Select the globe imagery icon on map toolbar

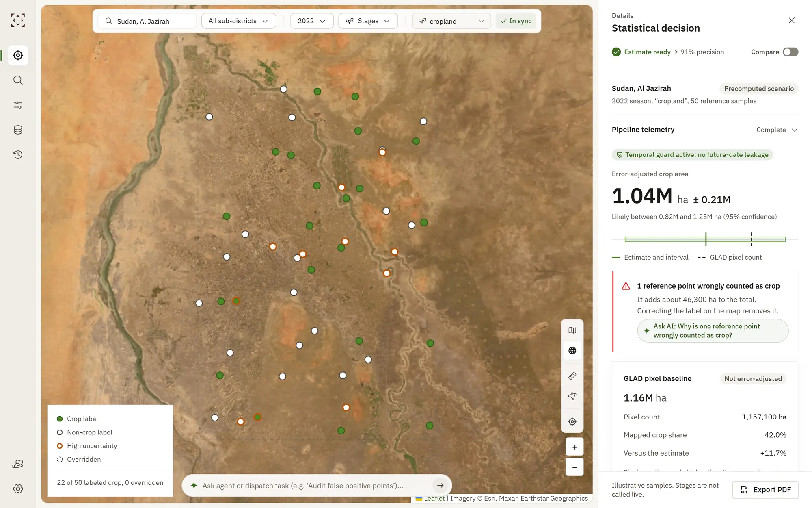pos(572,350)
